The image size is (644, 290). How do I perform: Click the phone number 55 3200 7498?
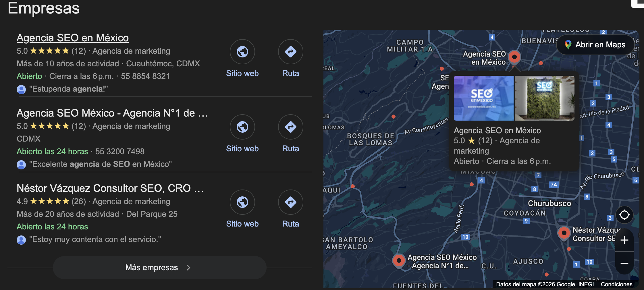coord(120,152)
